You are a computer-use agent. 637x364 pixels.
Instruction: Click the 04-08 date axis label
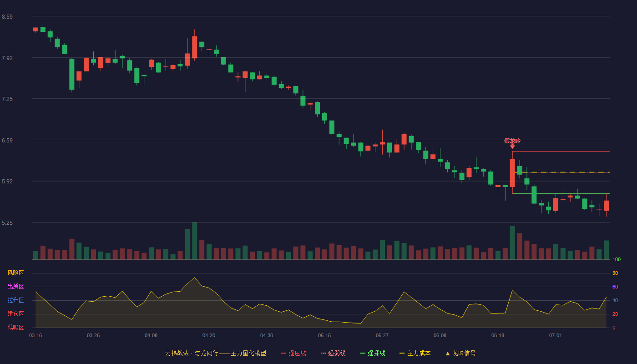point(151,335)
